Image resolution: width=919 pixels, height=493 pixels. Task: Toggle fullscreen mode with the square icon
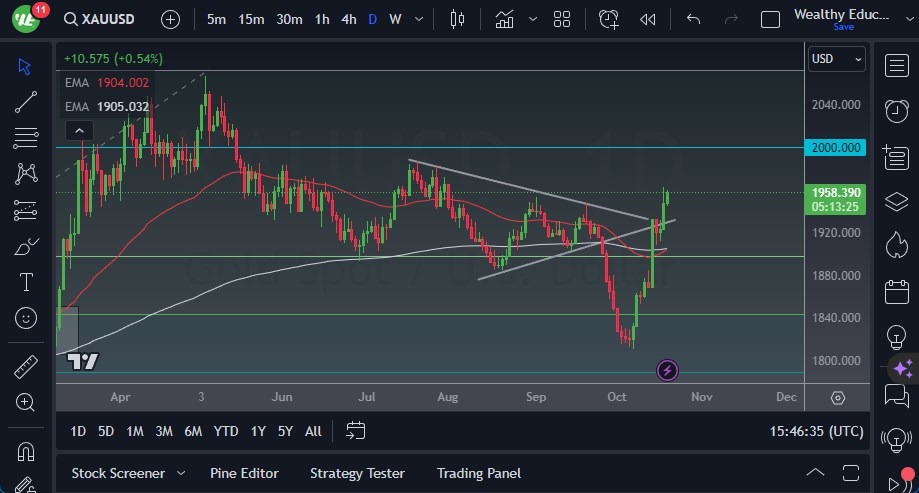tap(770, 19)
